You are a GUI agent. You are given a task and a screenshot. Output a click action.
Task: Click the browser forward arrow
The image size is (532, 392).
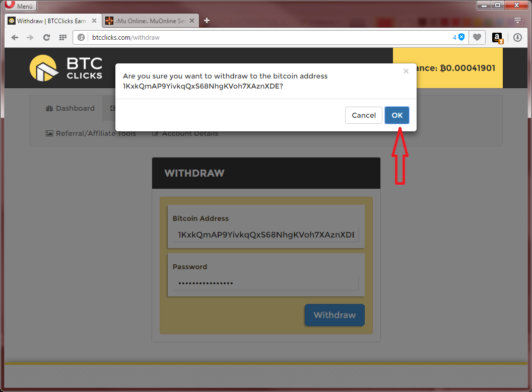30,38
